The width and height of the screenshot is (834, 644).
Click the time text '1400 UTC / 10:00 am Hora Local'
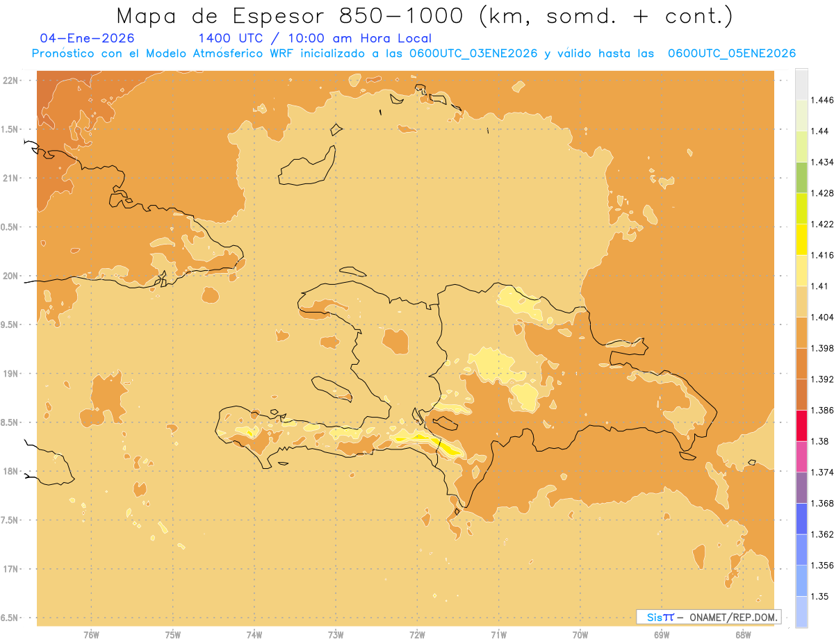(315, 38)
